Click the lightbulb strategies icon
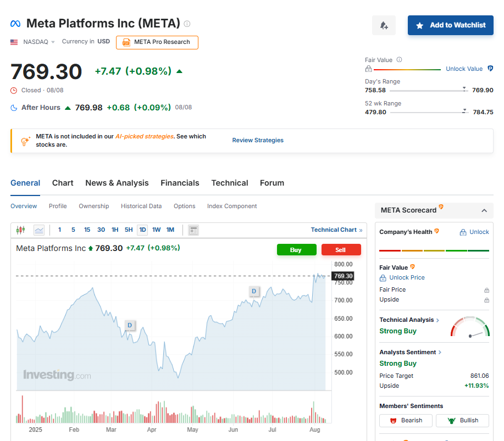 pos(25,141)
